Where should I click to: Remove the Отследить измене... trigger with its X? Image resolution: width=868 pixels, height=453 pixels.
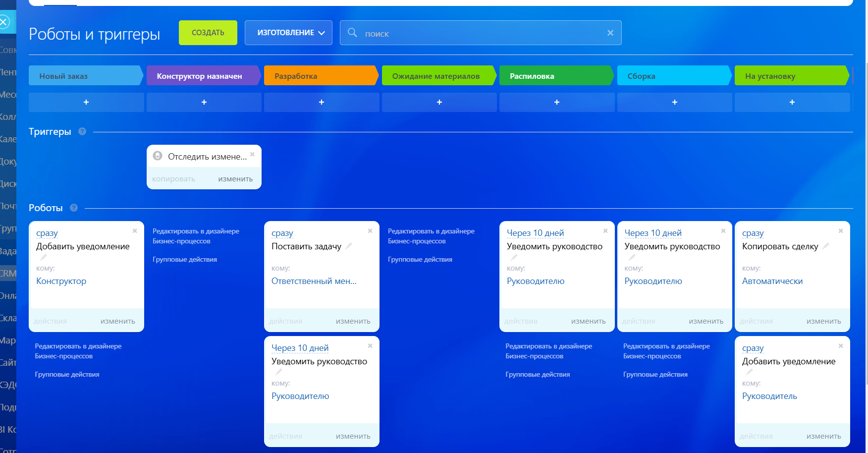point(252,154)
